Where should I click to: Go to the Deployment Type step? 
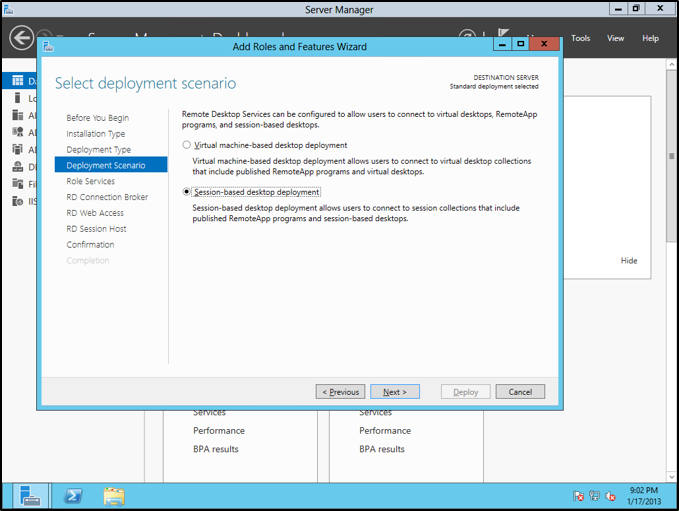(98, 150)
